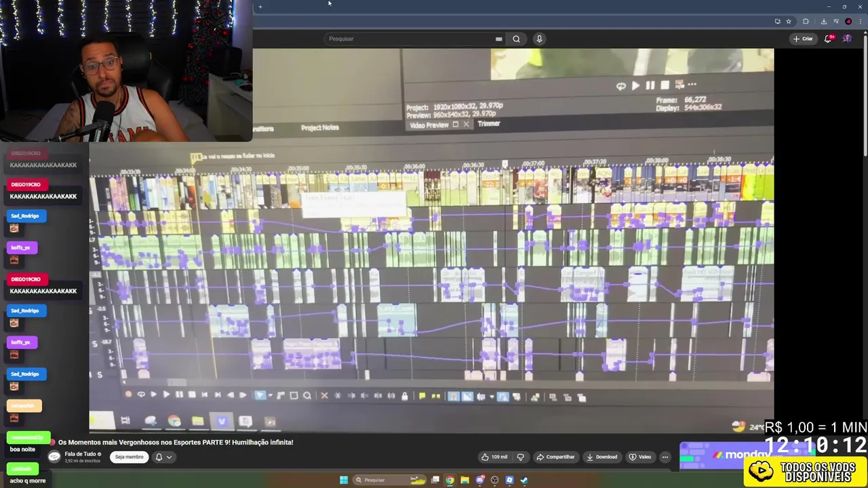The height and width of the screenshot is (488, 868).
Task: Click the Download button
Action: [x=602, y=457]
